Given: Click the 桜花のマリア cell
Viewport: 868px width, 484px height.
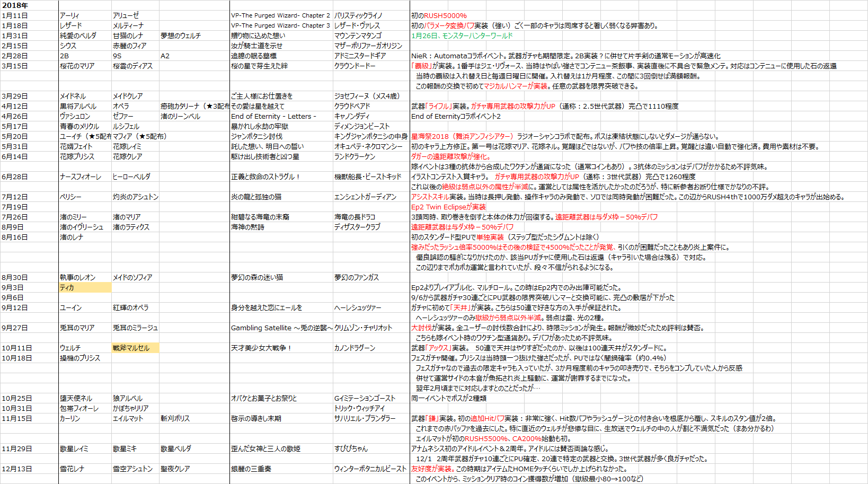Looking at the screenshot, I should [85, 66].
